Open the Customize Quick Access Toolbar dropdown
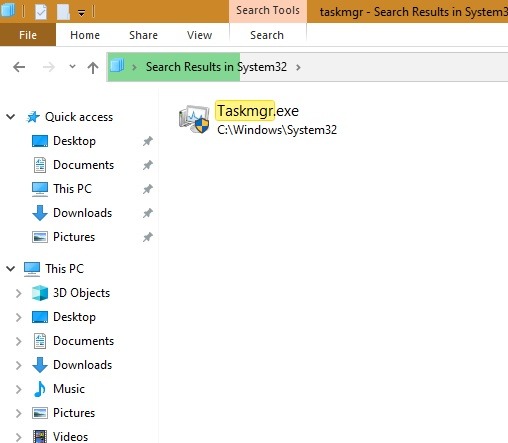This screenshot has height=443, width=508. [x=81, y=13]
